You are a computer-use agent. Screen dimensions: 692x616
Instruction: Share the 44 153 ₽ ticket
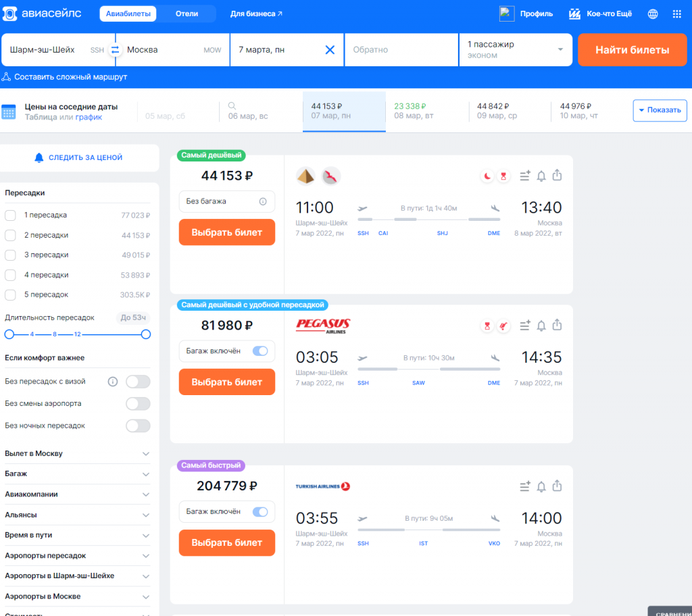click(557, 175)
